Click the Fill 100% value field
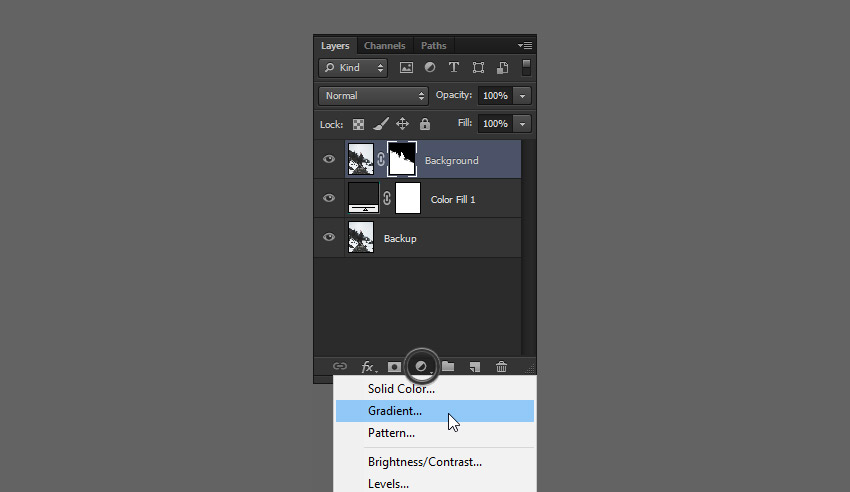This screenshot has width=850, height=492. click(x=495, y=124)
